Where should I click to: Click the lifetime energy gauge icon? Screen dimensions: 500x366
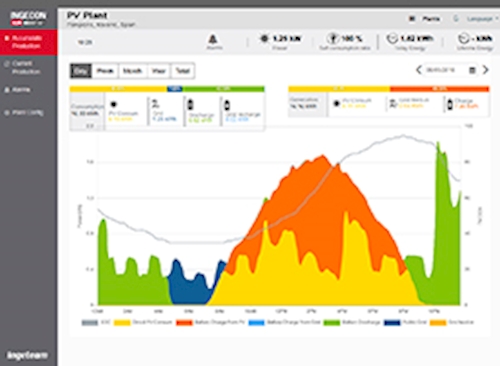(x=464, y=39)
